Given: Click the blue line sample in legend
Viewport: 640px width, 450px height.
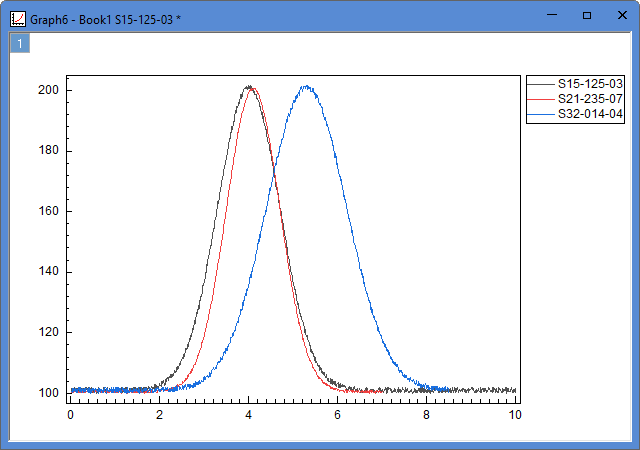Looking at the screenshot, I should [541, 114].
